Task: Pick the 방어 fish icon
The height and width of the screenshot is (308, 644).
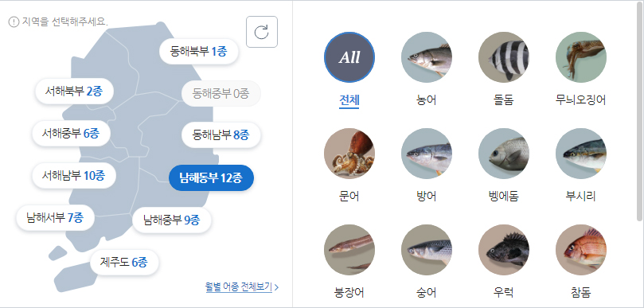Action: click(x=427, y=154)
